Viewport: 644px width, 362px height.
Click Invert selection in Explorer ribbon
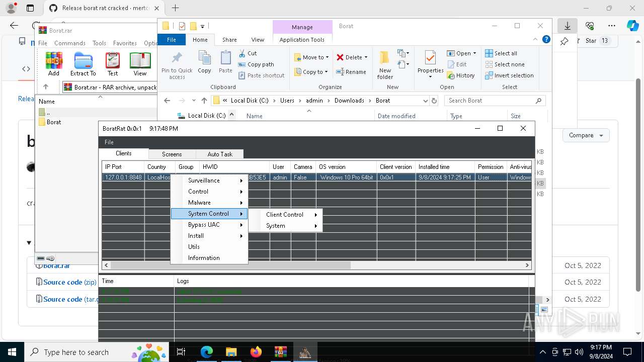[509, 75]
